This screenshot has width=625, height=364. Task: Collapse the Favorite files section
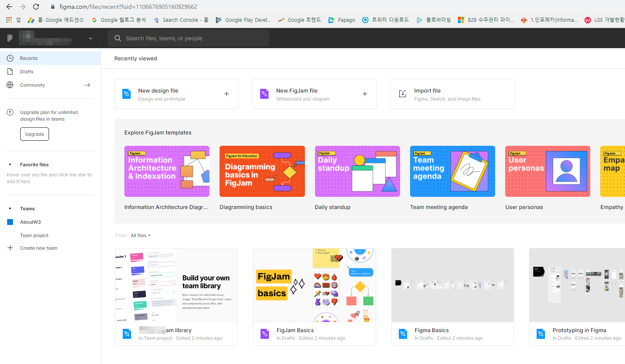[10, 165]
